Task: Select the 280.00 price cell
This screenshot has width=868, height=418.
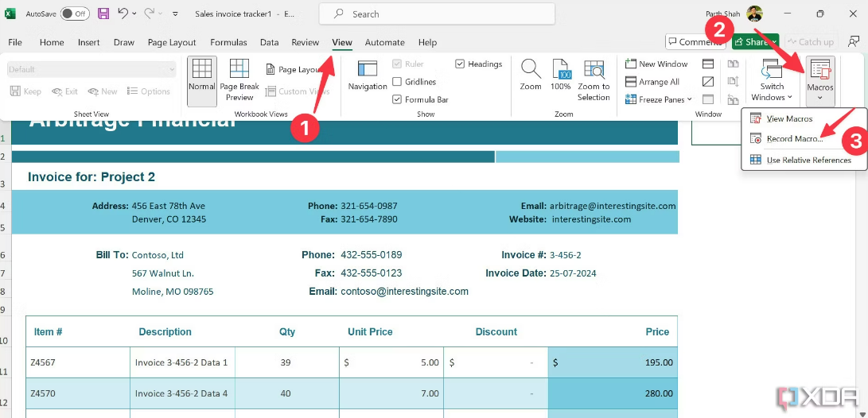Action: click(613, 393)
